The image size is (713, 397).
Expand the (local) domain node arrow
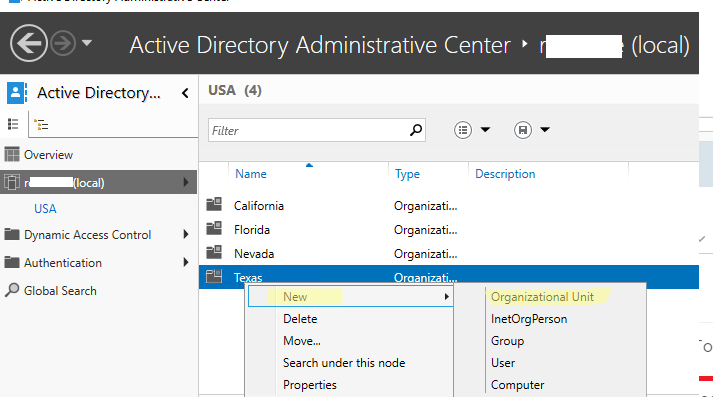click(186, 182)
